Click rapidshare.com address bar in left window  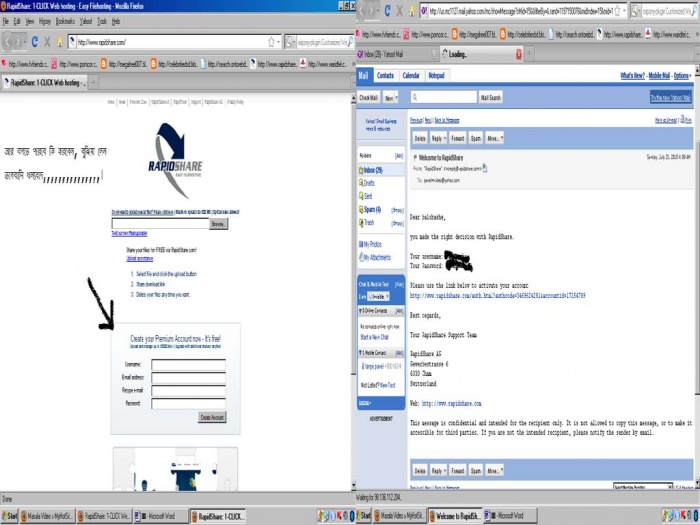click(173, 42)
